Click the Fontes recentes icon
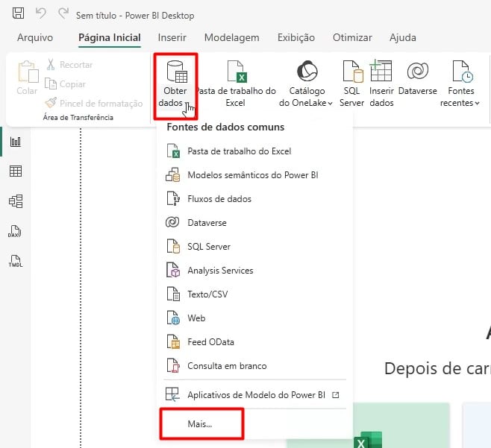The height and width of the screenshot is (448, 491). [x=463, y=72]
